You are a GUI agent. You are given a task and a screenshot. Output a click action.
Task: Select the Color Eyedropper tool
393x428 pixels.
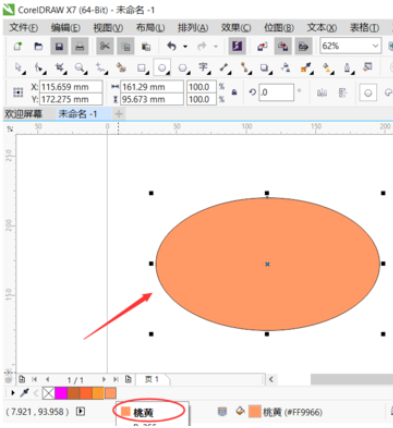coord(306,68)
